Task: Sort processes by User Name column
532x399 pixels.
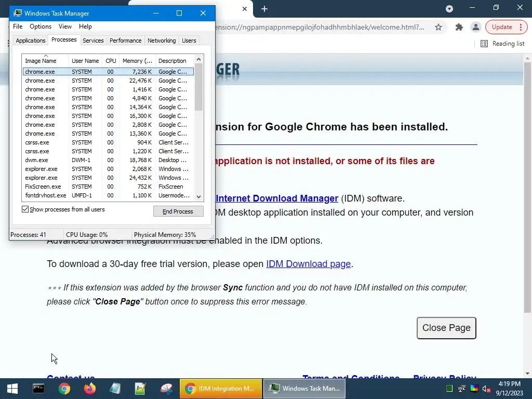Action: click(85, 61)
